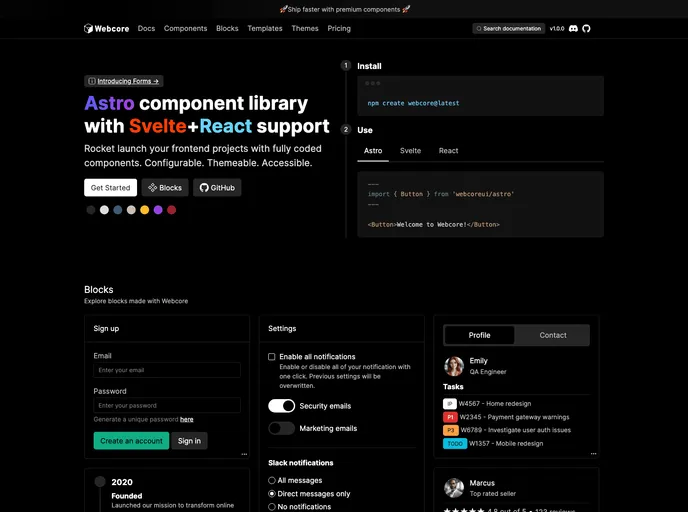The height and width of the screenshot is (512, 688).
Task: Click the Webcore logo in the navbar
Action: [x=107, y=29]
